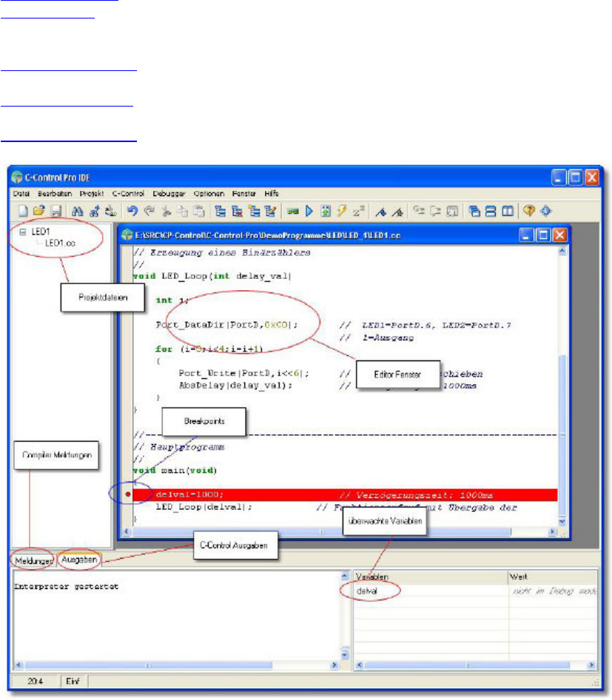Image resolution: width=612 pixels, height=700 pixels.
Task: Open the Datei menu
Action: point(21,193)
